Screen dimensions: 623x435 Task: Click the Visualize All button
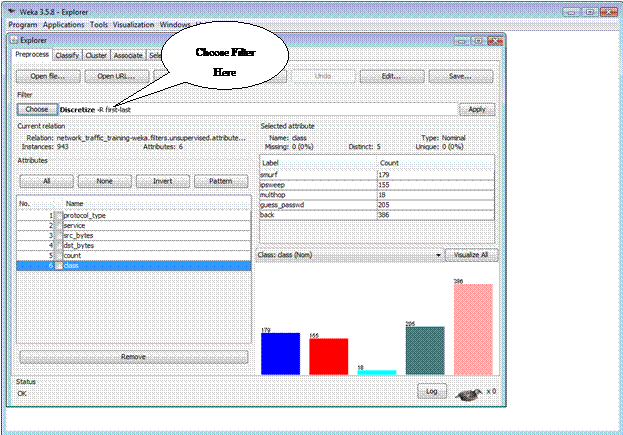[471, 255]
